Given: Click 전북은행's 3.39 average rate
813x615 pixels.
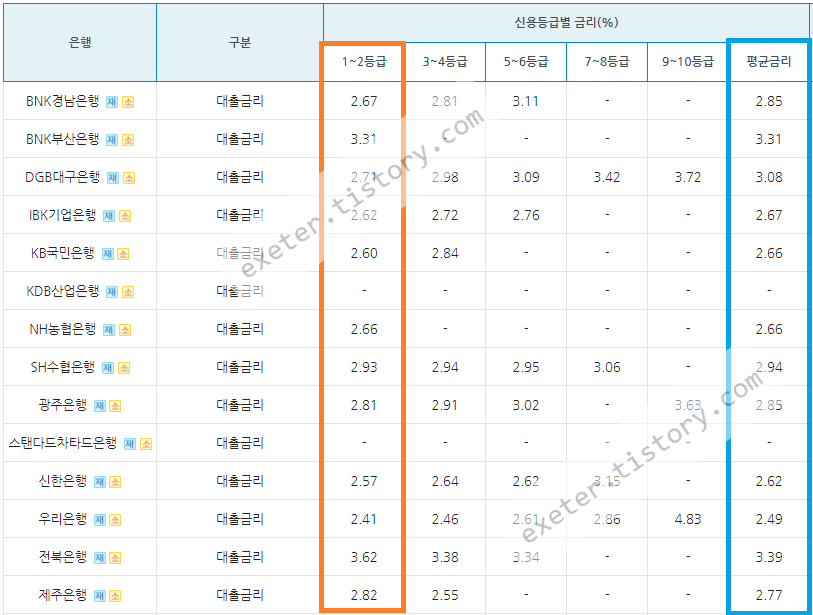Looking at the screenshot, I should [x=768, y=557].
